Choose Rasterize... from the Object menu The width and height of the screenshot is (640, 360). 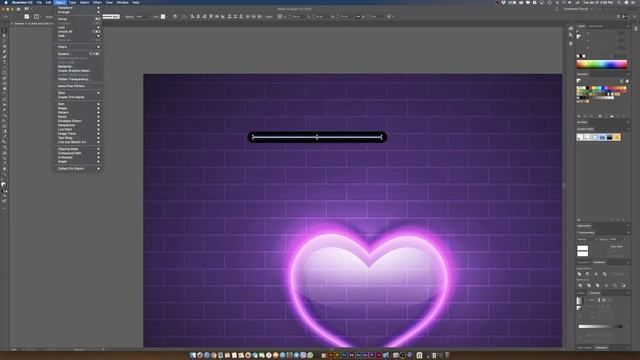(78, 67)
